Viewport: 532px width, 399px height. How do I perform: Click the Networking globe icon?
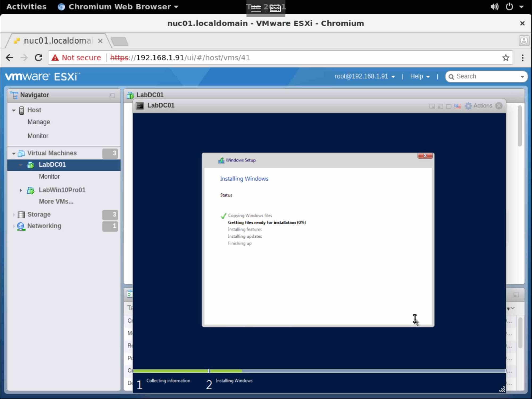[21, 226]
